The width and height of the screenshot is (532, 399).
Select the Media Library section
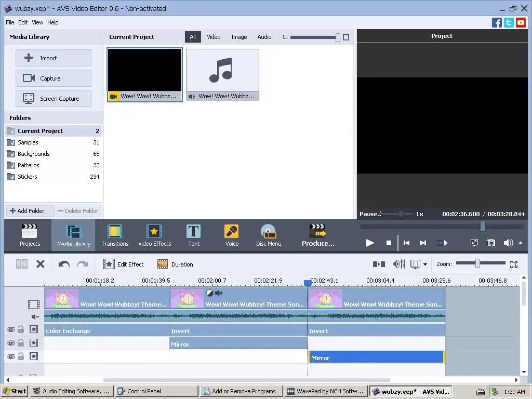point(74,235)
